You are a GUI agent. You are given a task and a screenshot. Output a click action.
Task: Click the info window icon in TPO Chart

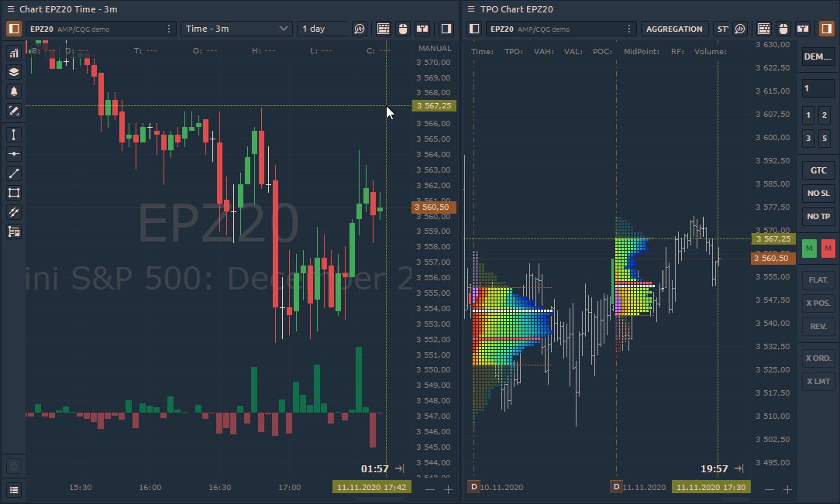(x=803, y=29)
